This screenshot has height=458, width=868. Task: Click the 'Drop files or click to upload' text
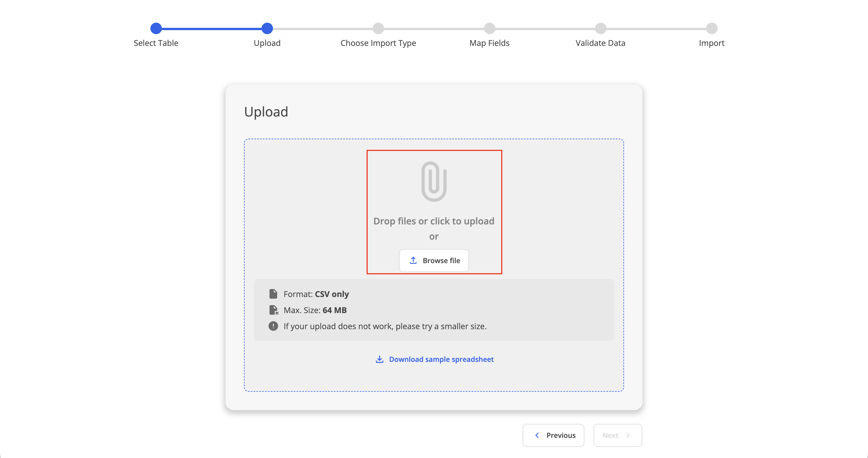pyautogui.click(x=434, y=221)
